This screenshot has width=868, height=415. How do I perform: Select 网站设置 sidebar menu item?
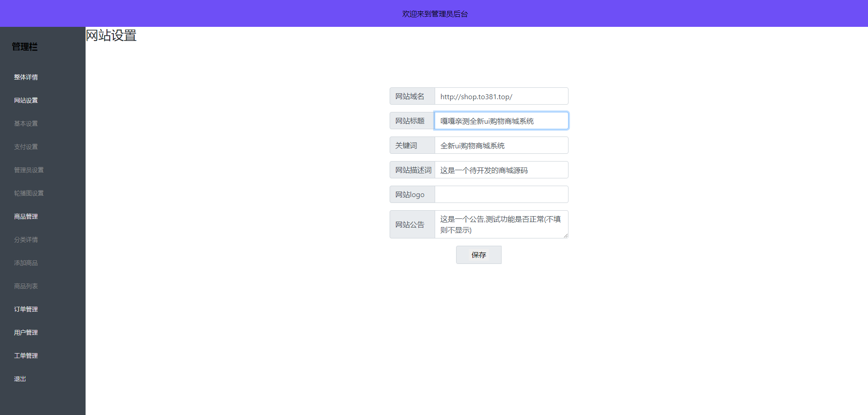pos(26,101)
